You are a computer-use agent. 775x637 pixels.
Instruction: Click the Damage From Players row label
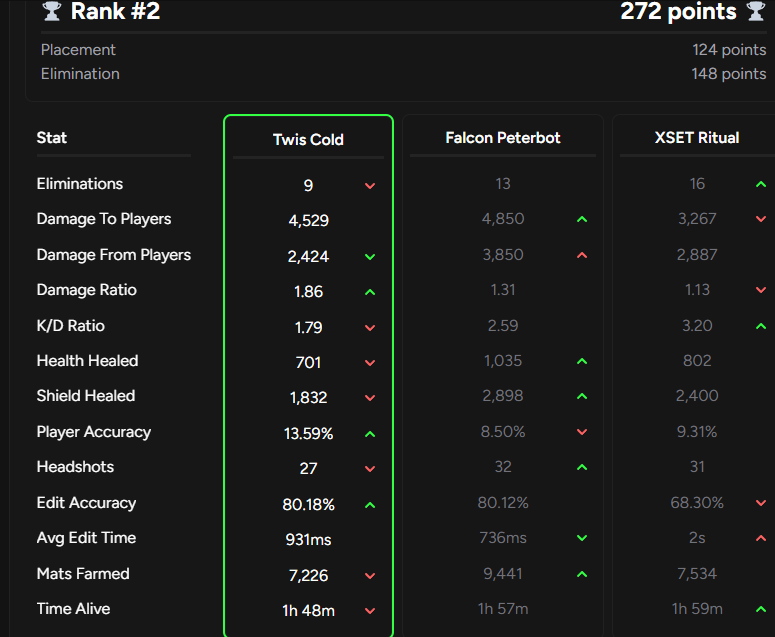(x=114, y=255)
